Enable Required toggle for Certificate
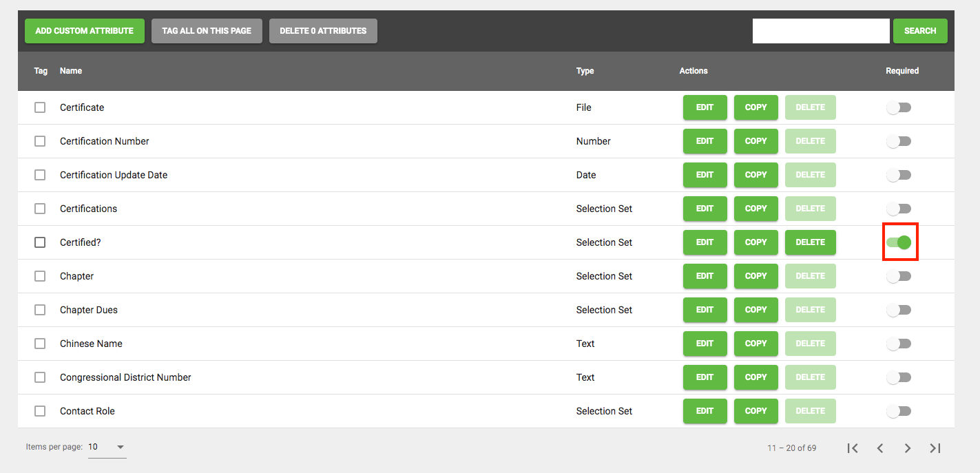The image size is (980, 473). pos(899,107)
